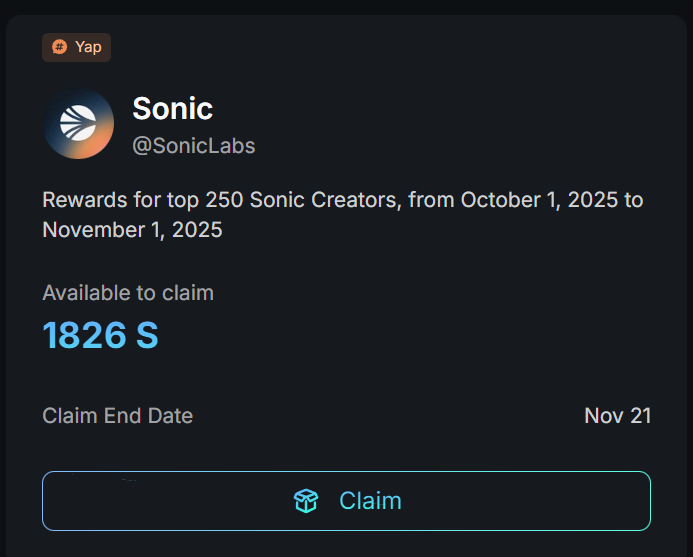The image size is (693, 557).
Task: Click the letter S token symbol after 1826
Action: (146, 335)
